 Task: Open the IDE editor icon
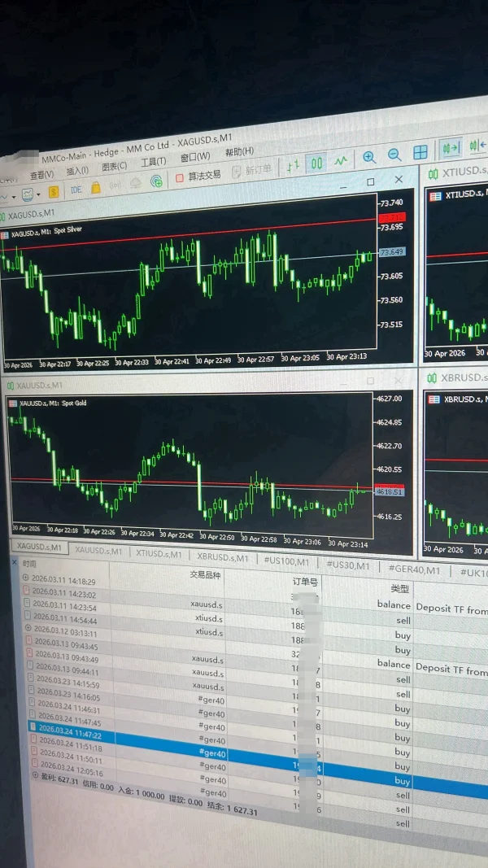coord(76,190)
